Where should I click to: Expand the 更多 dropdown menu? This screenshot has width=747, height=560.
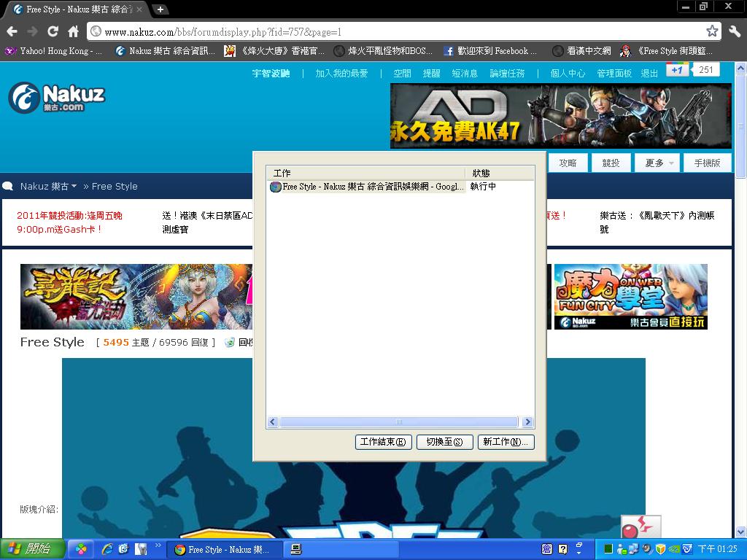tap(659, 163)
